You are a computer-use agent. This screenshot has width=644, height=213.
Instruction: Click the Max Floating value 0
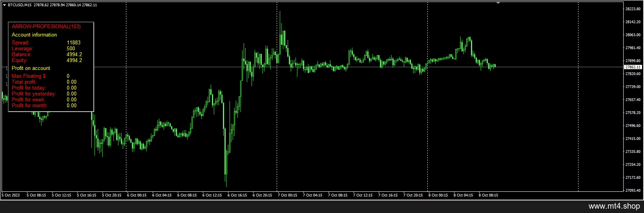pyautogui.click(x=68, y=76)
